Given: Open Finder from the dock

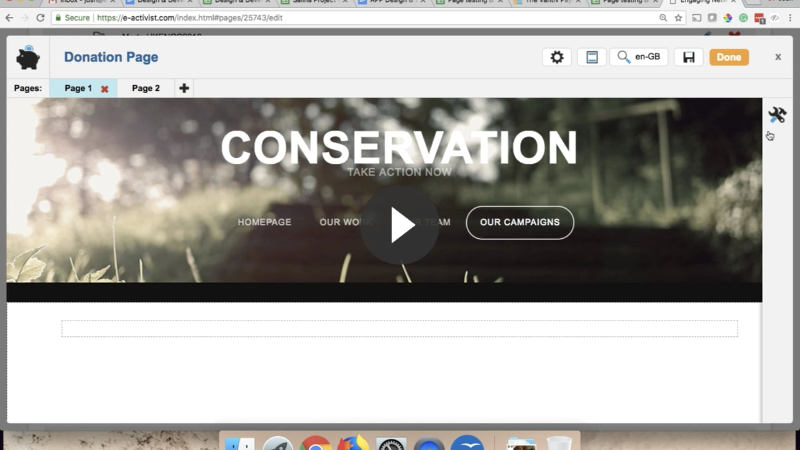Looking at the screenshot, I should (240, 443).
